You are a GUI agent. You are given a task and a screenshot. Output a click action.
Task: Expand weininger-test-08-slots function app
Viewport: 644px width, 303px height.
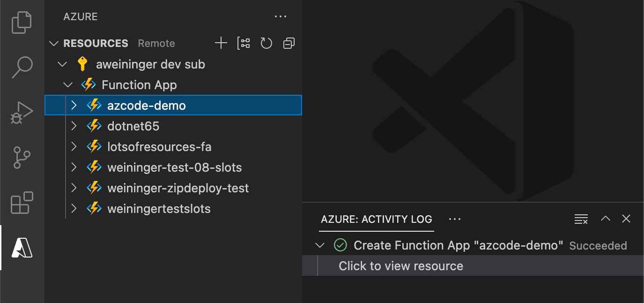(x=74, y=167)
